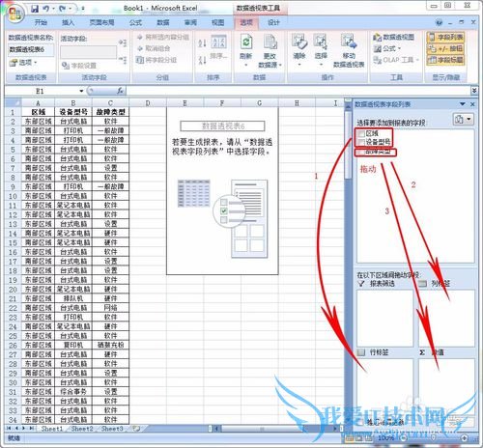
Task: Click the 数据透视图 pivot chart button
Action: pyautogui.click(x=393, y=38)
